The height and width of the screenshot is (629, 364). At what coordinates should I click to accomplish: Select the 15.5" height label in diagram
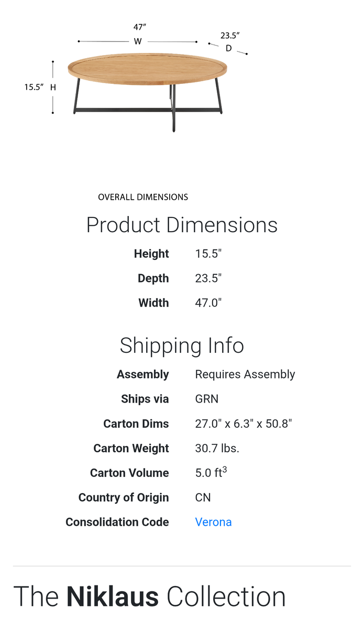pos(34,88)
